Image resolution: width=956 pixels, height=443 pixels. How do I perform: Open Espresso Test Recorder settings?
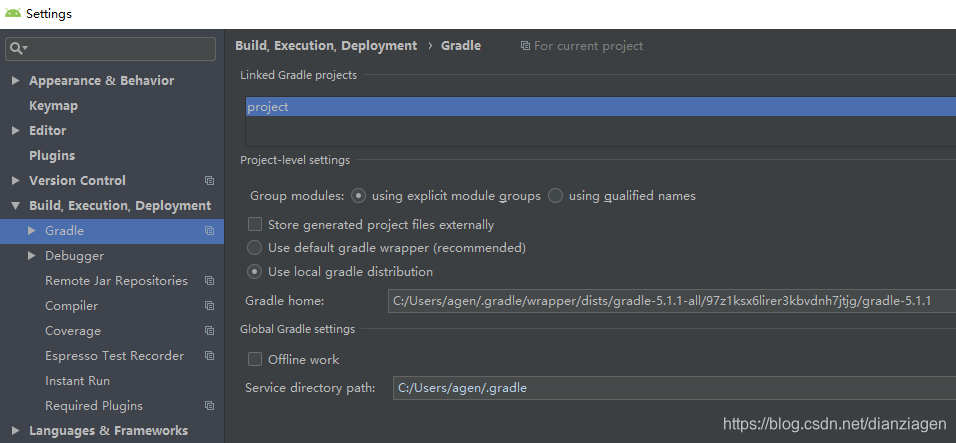[115, 356]
